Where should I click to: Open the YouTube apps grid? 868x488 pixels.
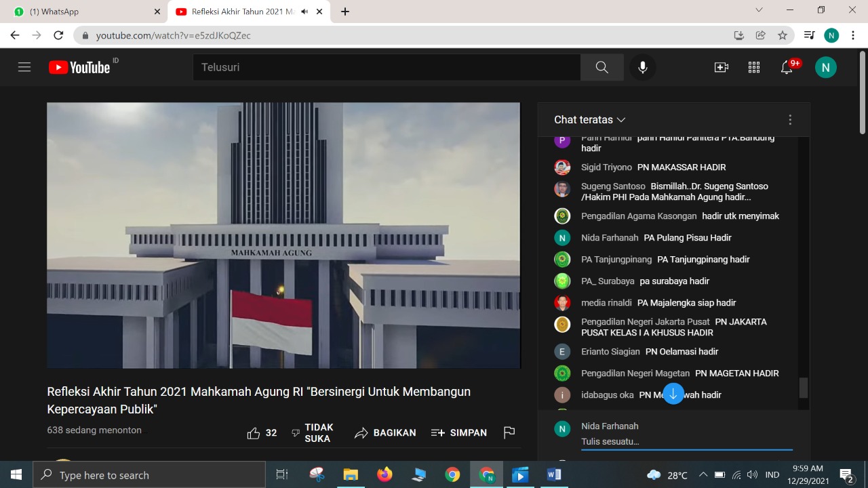753,67
